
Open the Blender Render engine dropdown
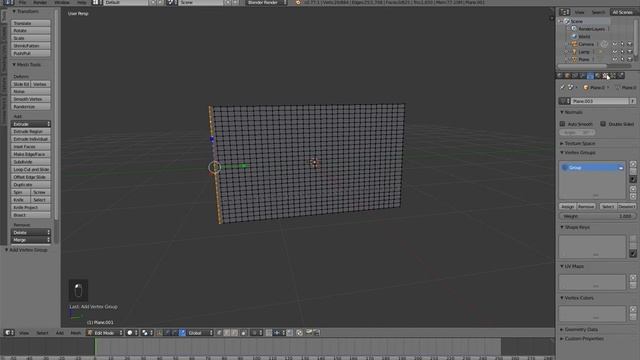coord(266,2)
